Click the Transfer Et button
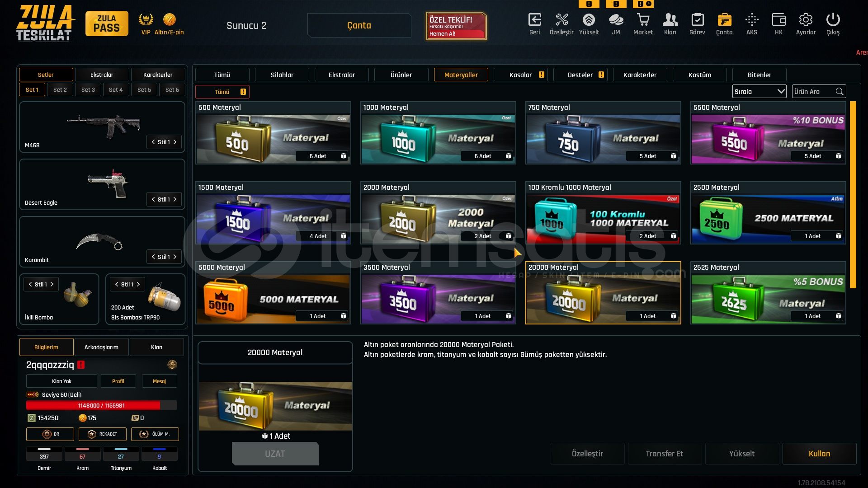868x488 pixels. (x=664, y=454)
